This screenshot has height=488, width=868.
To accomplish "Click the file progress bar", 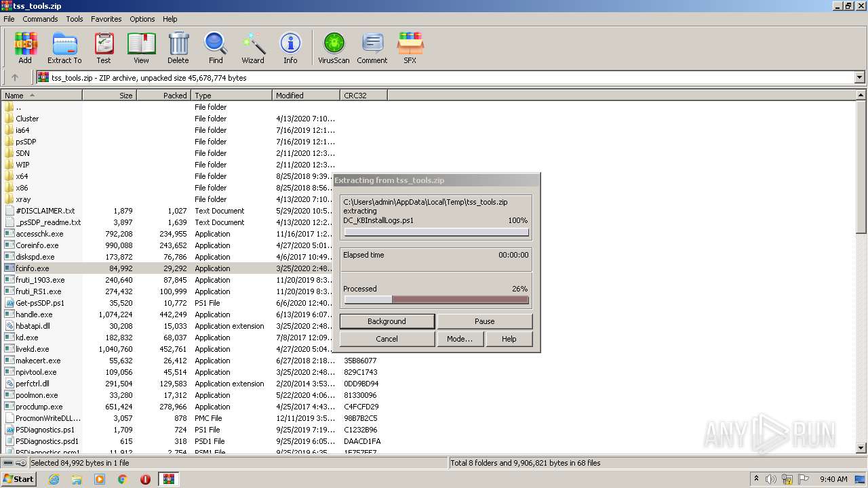I will click(436, 232).
